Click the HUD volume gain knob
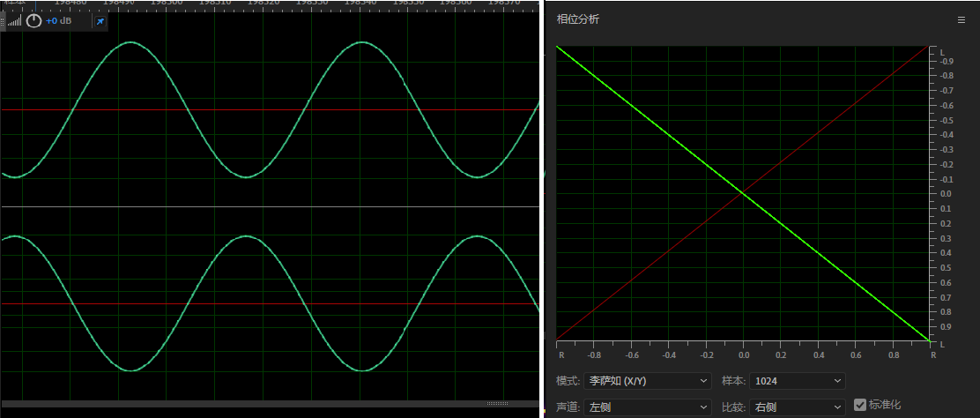 (34, 20)
